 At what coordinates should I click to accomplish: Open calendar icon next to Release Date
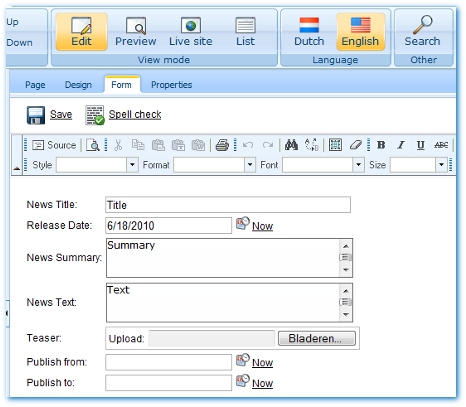point(243,224)
